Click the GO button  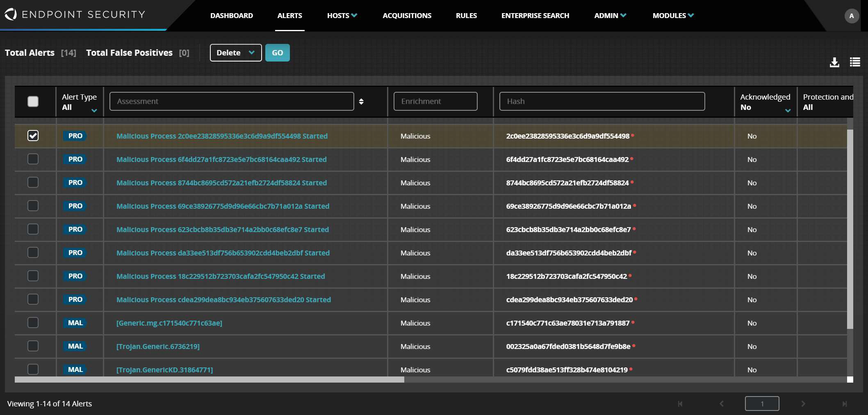coord(278,53)
